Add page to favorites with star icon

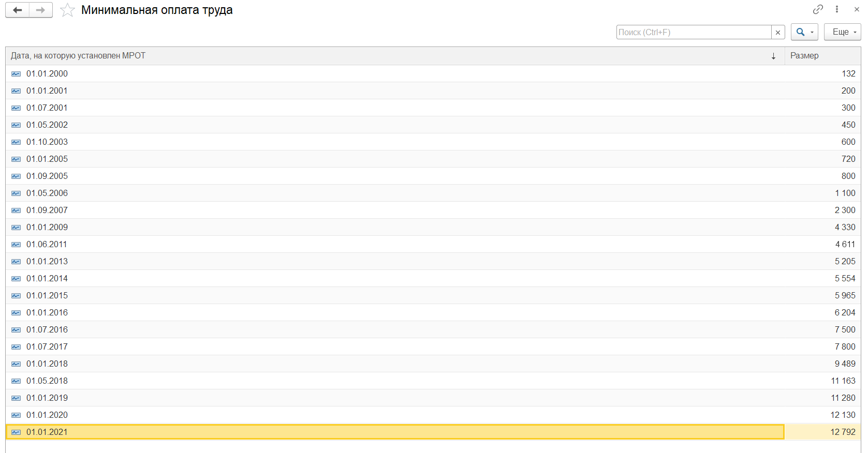(67, 10)
